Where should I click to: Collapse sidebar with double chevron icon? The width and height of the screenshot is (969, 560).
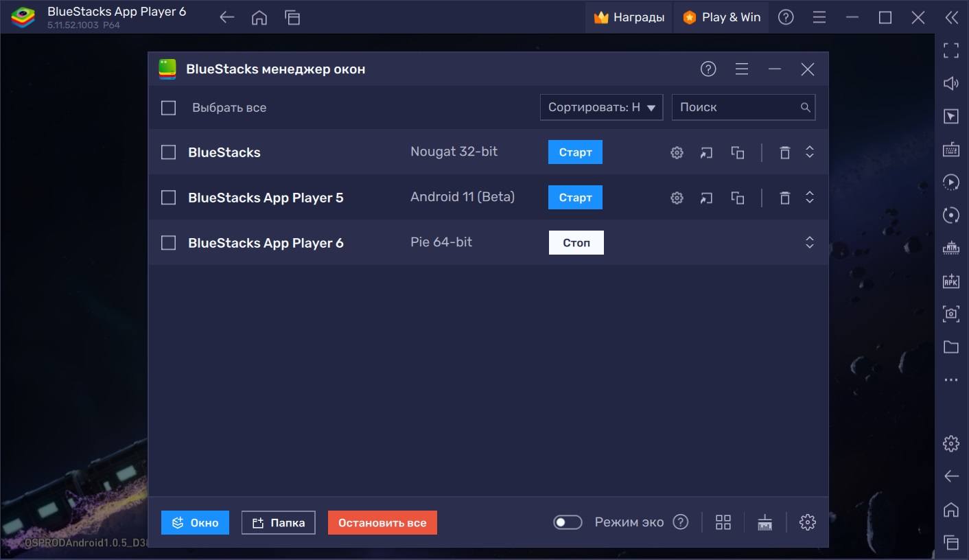(x=951, y=18)
